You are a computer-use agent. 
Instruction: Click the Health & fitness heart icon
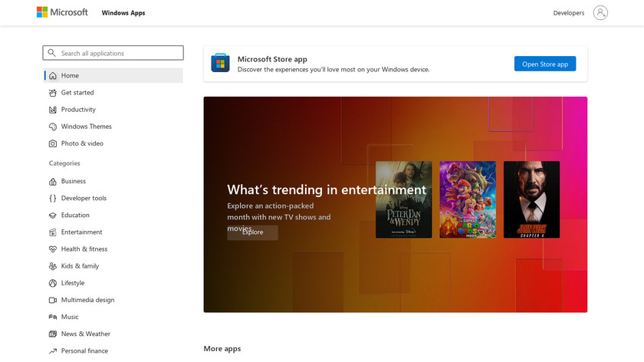click(53, 249)
